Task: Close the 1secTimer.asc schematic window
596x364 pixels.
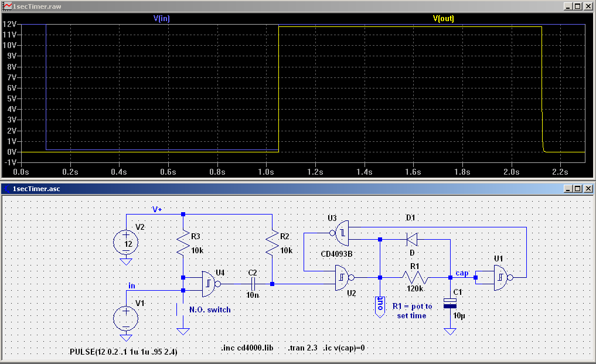Action: pos(588,189)
